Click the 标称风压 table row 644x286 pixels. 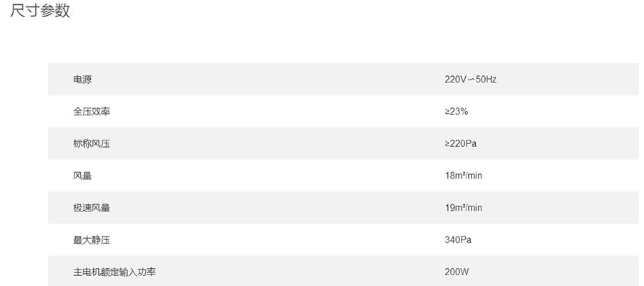click(x=343, y=143)
